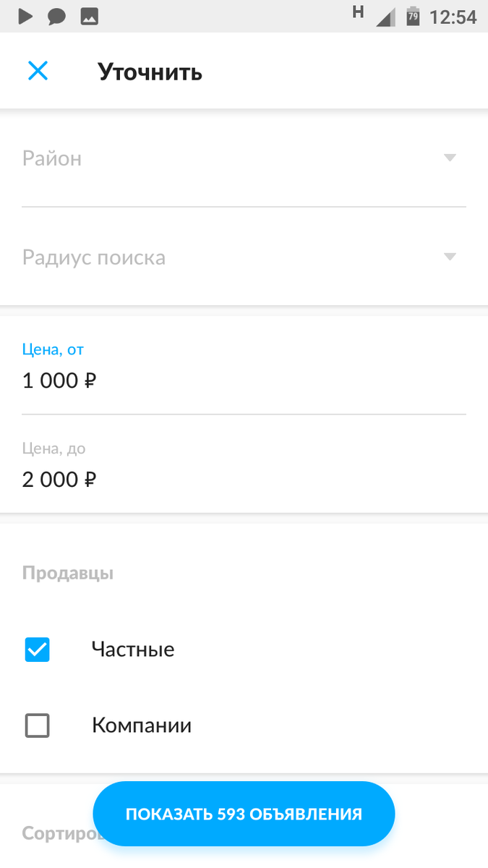
Task: Tap the playback triangle icon in status bar
Action: (x=24, y=14)
